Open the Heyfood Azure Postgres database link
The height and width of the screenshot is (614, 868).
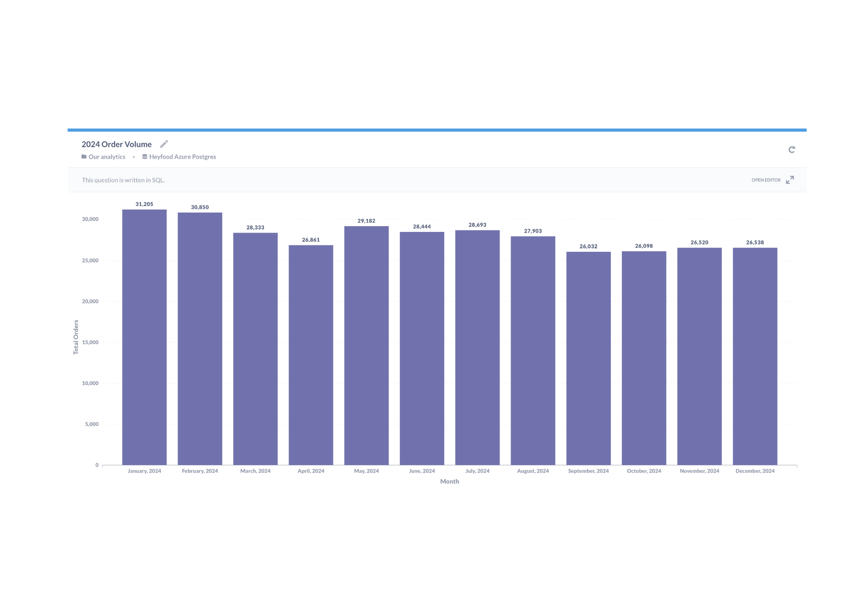pyautogui.click(x=182, y=157)
